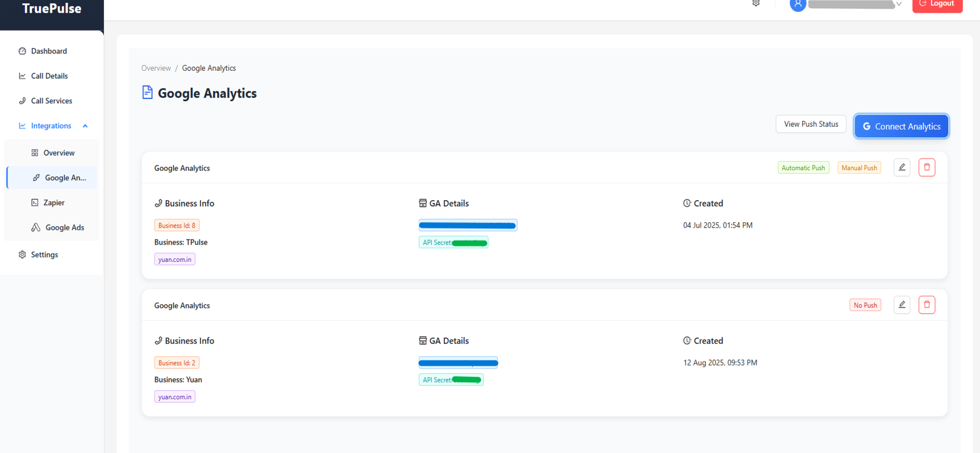Open the settings gear in top bar
This screenshot has height=453, width=980.
(x=756, y=4)
